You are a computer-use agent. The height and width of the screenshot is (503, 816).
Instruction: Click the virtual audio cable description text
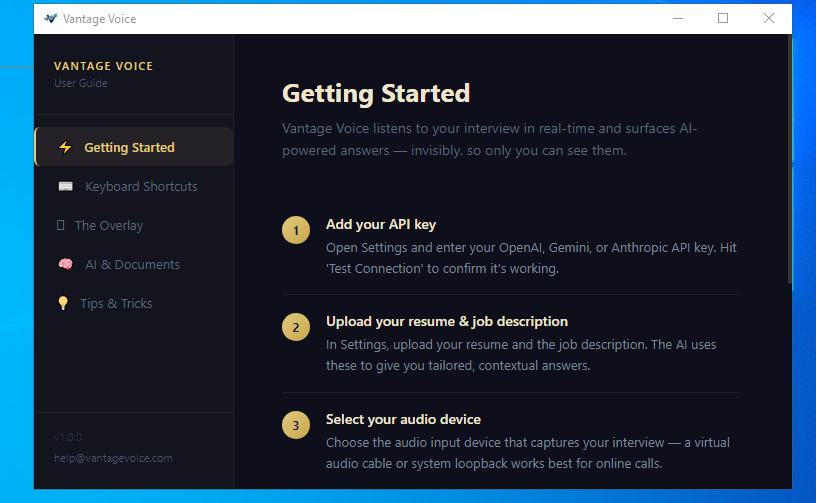pos(528,453)
